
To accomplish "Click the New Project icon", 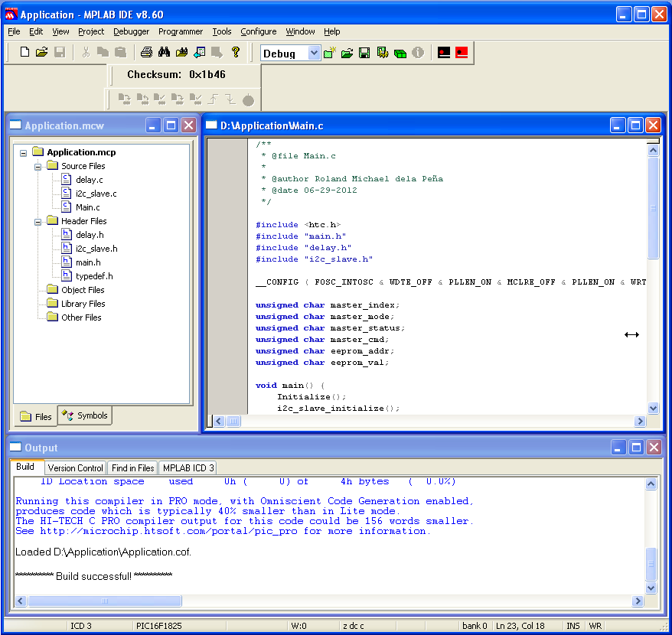I will point(330,53).
